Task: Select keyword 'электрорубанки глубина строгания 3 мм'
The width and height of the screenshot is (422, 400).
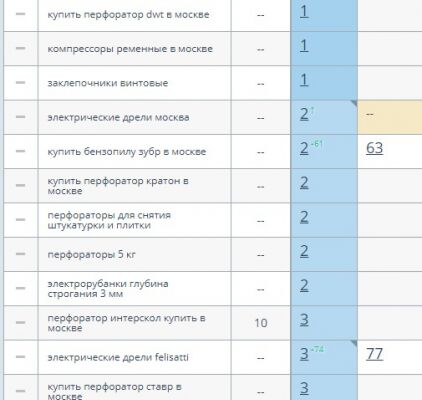Action: tap(108, 289)
